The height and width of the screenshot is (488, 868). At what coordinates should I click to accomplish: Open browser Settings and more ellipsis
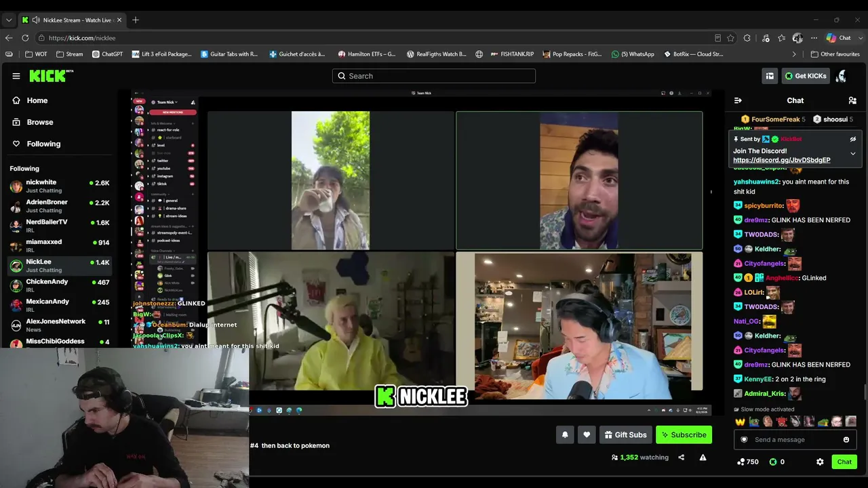pyautogui.click(x=814, y=38)
